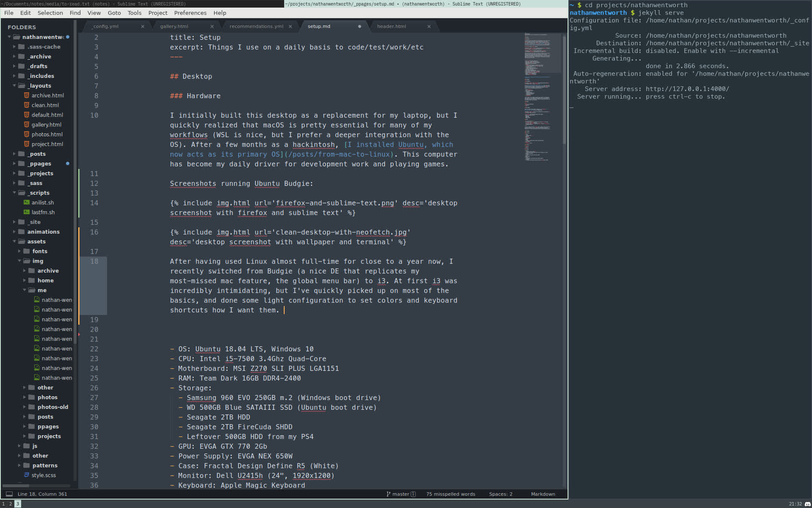Click the unsaved changes dot on nathanwentw folder
The image size is (812, 508).
pos(68,37)
